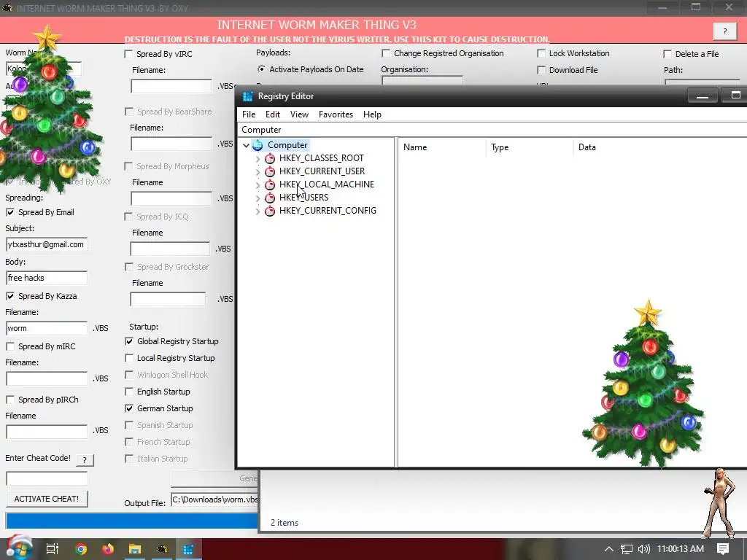Open Task View from the taskbar
Image resolution: width=747 pixels, height=560 pixels.
53,549
